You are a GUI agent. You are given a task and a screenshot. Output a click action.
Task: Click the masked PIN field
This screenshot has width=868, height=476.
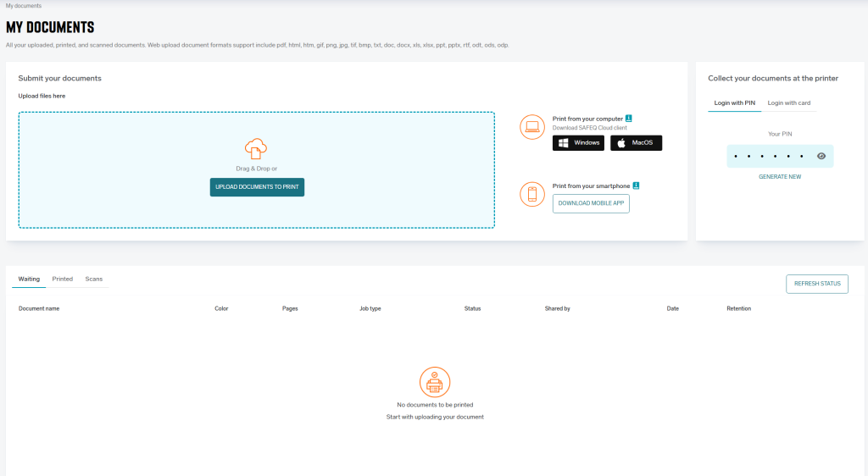769,157
